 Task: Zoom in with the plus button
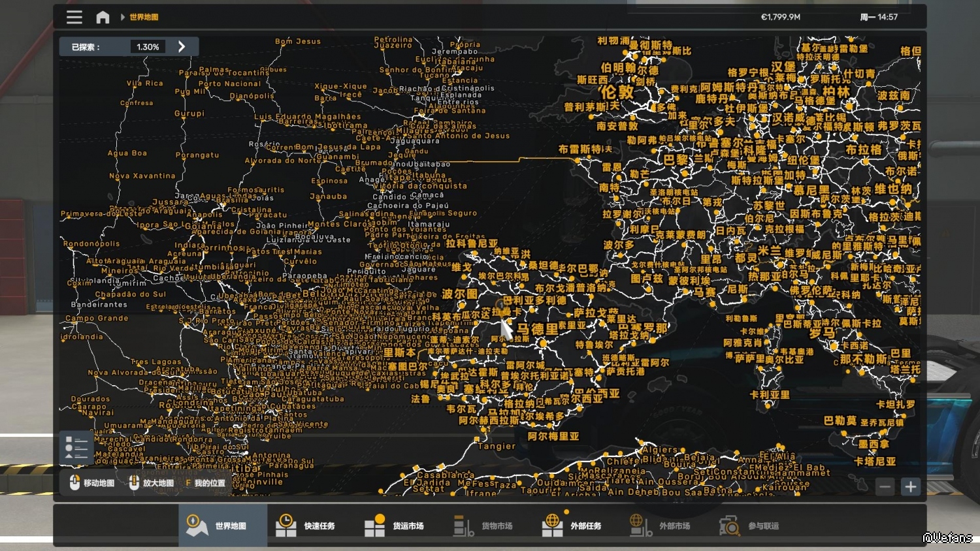tap(910, 486)
